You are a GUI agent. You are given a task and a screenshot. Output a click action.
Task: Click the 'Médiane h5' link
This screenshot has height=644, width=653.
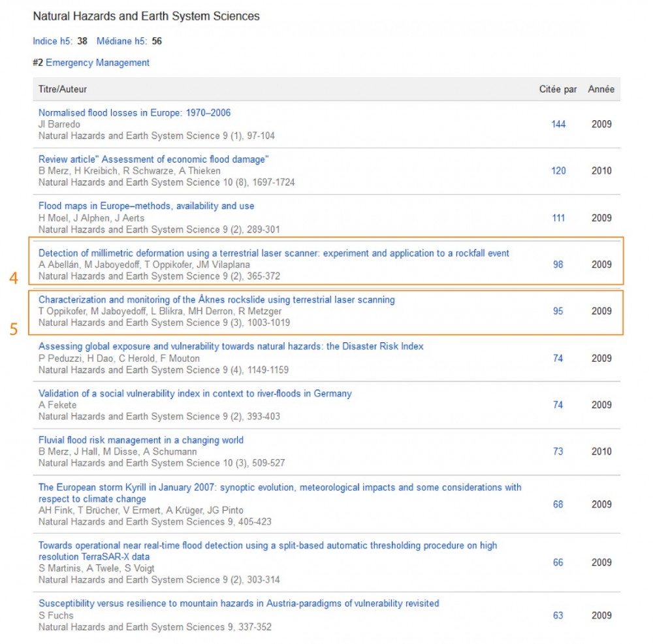point(121,41)
